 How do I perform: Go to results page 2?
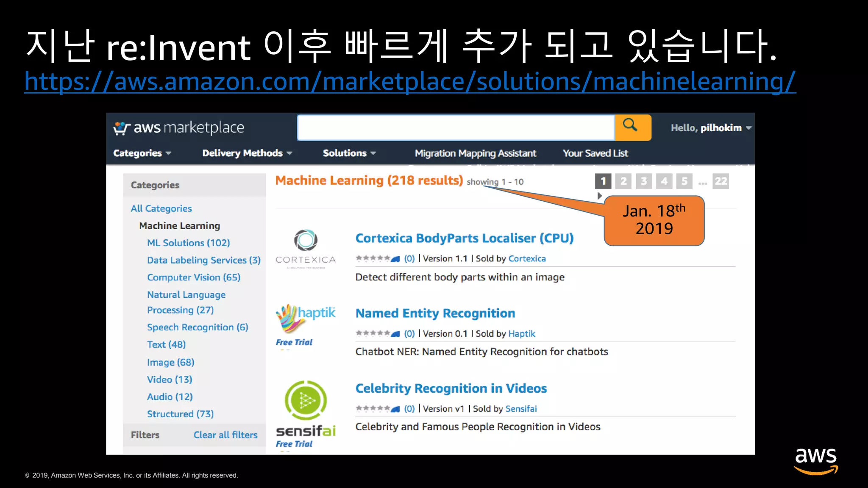pyautogui.click(x=623, y=181)
